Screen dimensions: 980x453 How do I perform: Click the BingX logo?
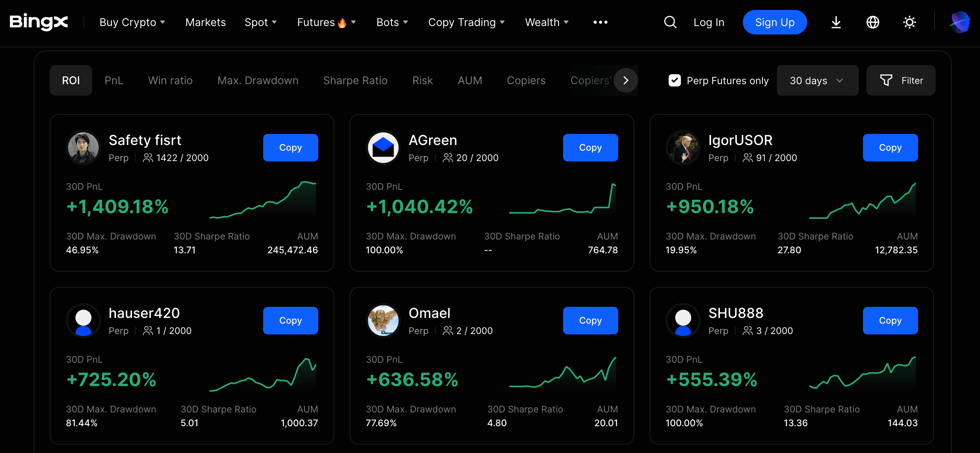[38, 22]
